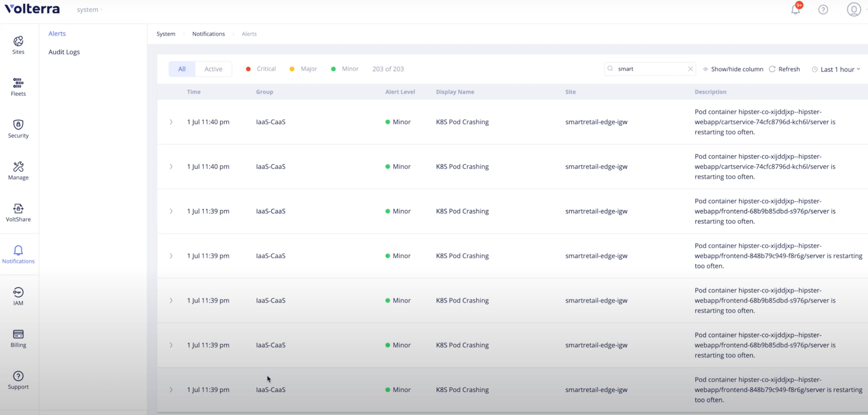Open the system tenant dropdown
The image size is (868, 415).
(x=89, y=9)
